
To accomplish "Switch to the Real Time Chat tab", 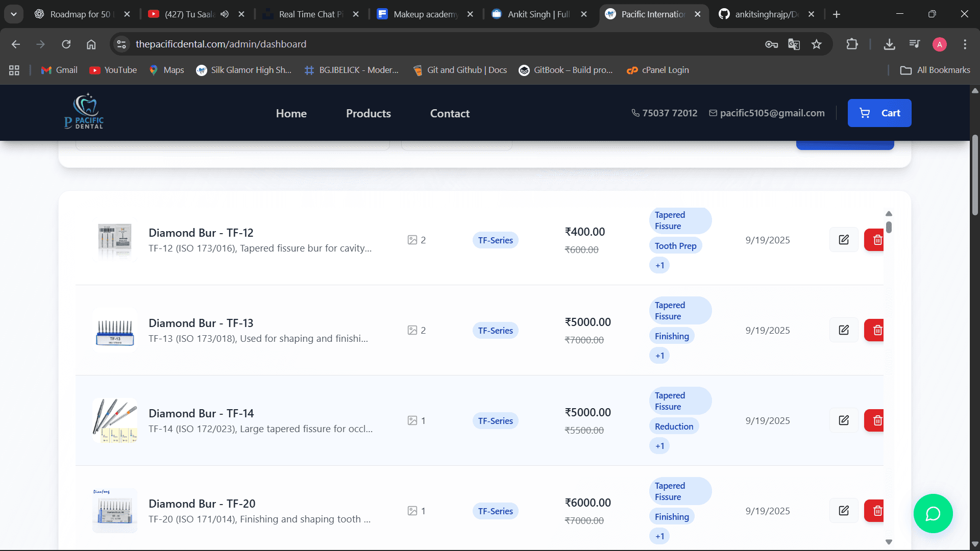I will [310, 14].
